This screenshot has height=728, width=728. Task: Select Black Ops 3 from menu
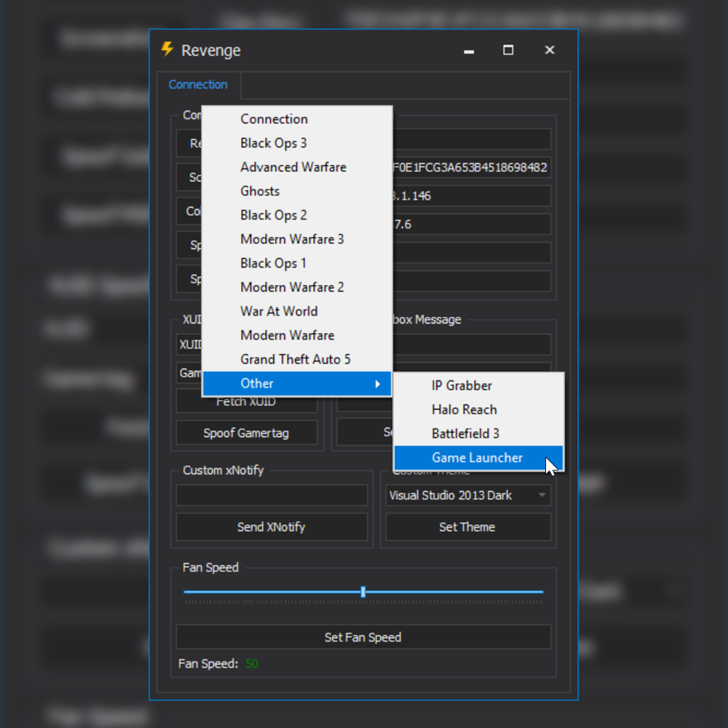tap(274, 143)
